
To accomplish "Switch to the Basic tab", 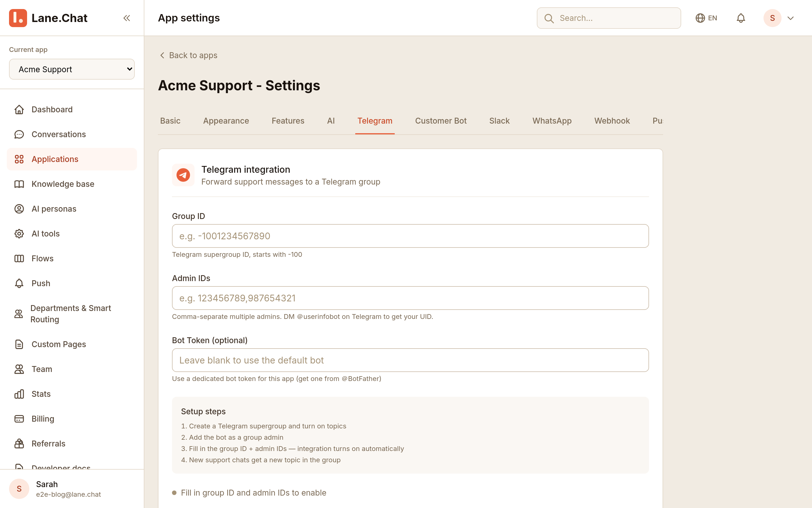I will click(x=170, y=121).
